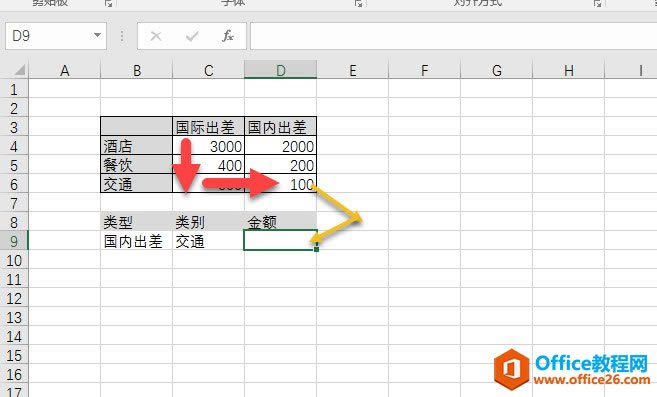Viewport: 657px width, 397px height.
Task: Select the cell containing 3000
Action: pyautogui.click(x=208, y=146)
